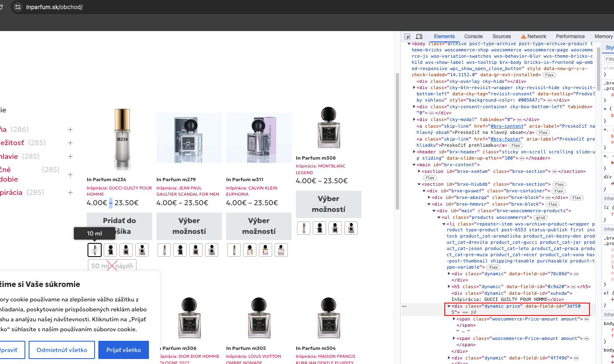The width and height of the screenshot is (614, 364).
Task: Click the In Parfum m305 bottle image
Action: tap(259, 318)
